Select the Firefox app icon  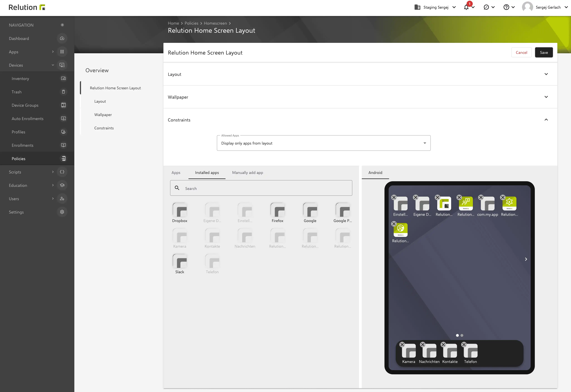pyautogui.click(x=278, y=210)
